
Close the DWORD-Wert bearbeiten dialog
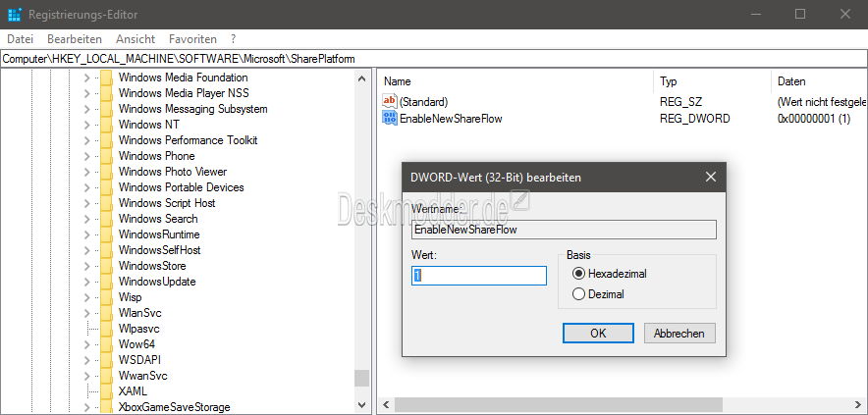[x=711, y=177]
